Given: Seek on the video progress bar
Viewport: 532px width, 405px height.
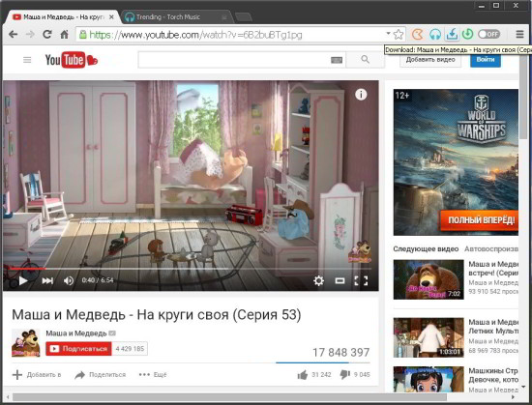Looking at the screenshot, I should pos(191,269).
